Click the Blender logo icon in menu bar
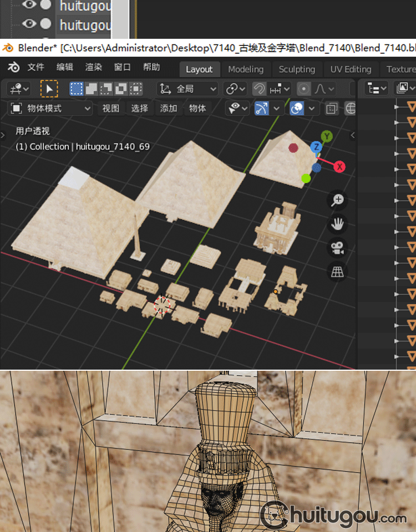Screen dimensions: 416x532 coord(13,68)
